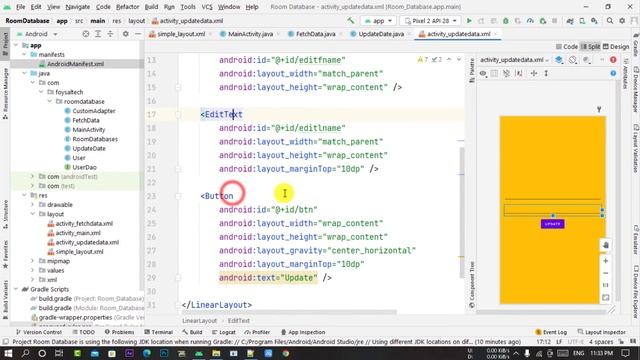This screenshot has height=360, width=640.
Task: Go to previous highlighted error arrow
Action: click(x=449, y=60)
